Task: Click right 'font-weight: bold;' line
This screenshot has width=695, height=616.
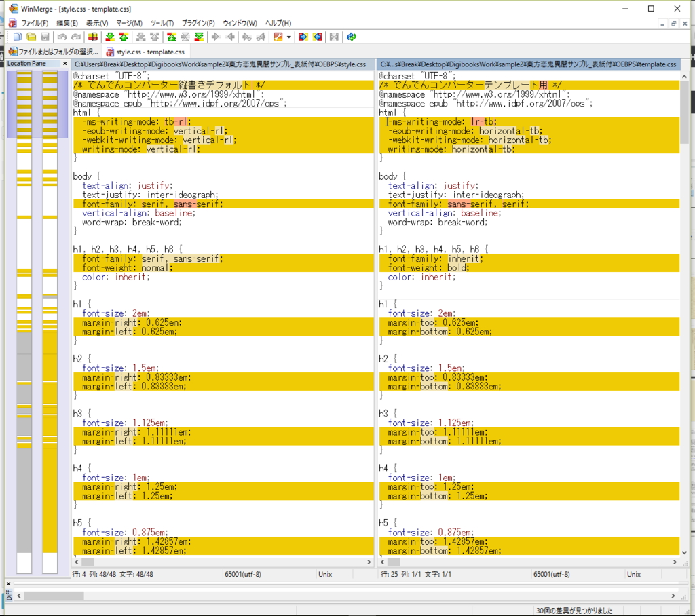Action: [428, 268]
